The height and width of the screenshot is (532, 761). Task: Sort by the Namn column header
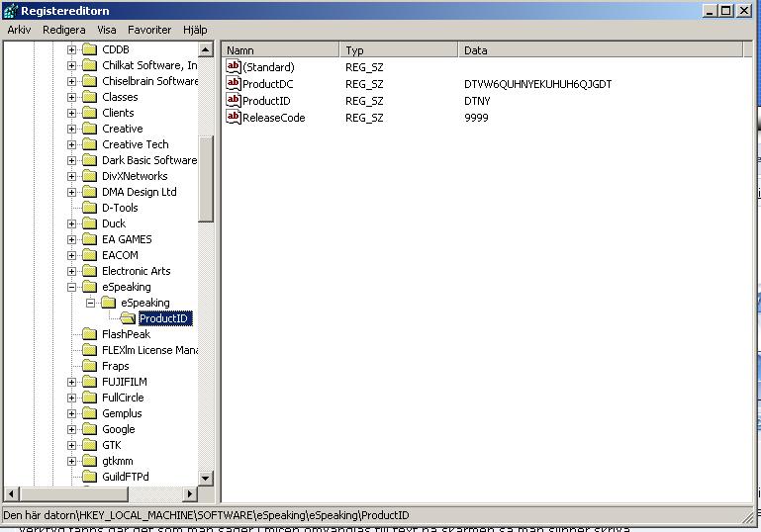pos(280,50)
